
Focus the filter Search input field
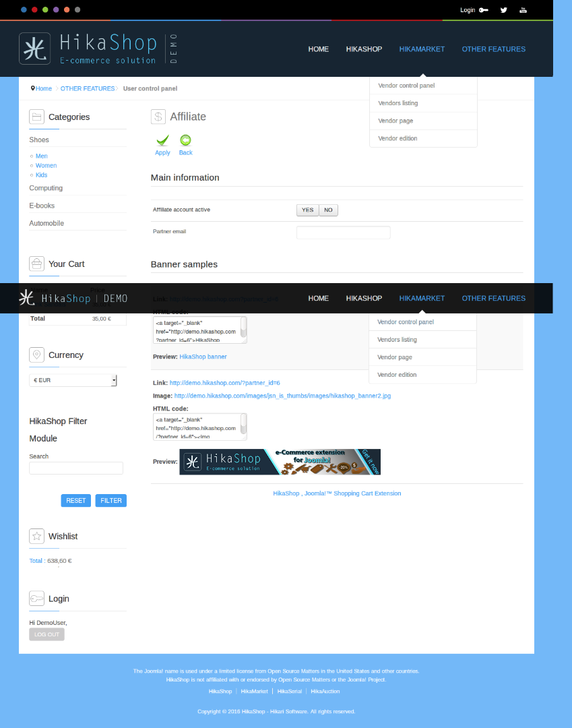click(x=76, y=468)
